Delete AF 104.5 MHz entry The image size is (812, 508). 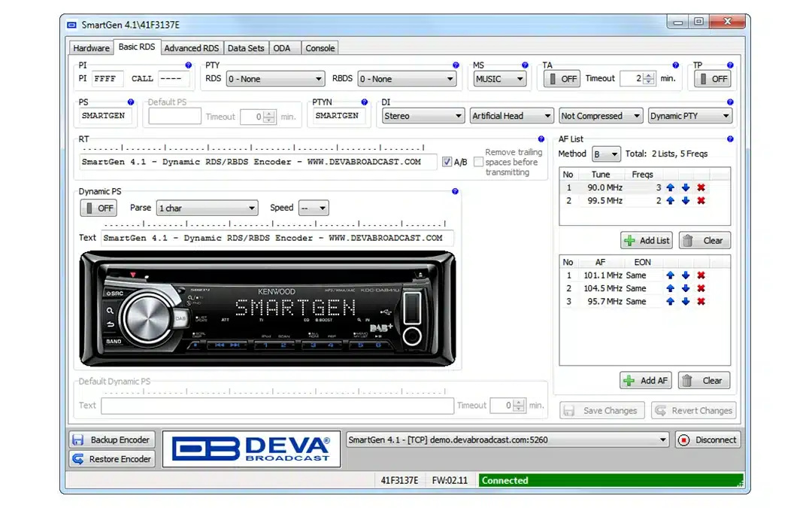701,288
